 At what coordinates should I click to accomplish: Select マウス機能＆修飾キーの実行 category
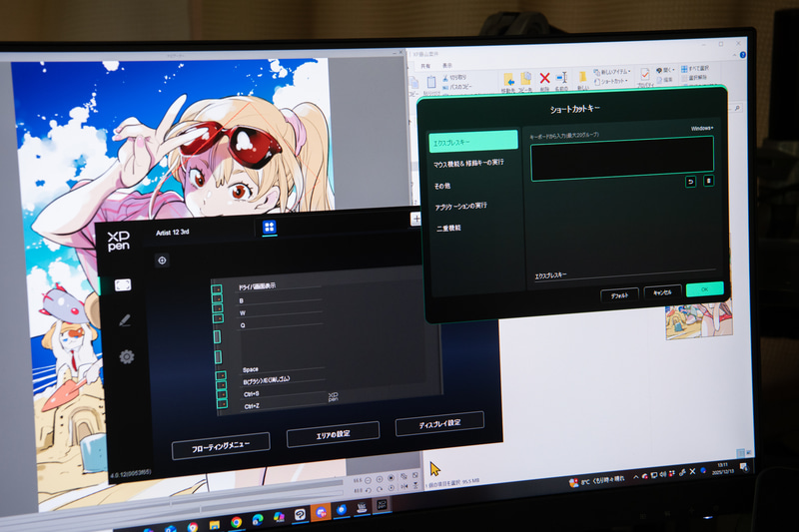pyautogui.click(x=468, y=164)
